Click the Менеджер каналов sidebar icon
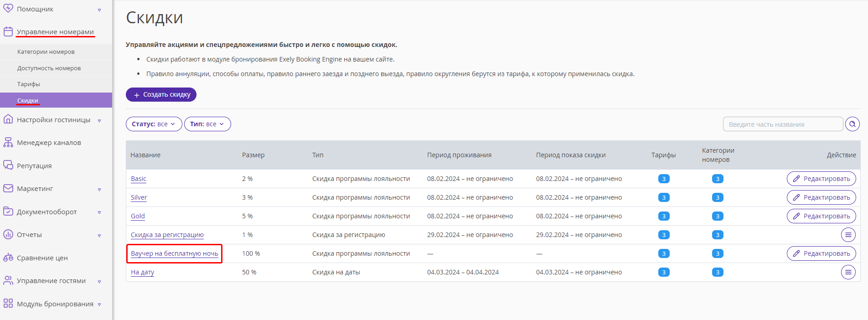This screenshot has height=320, width=868. [8, 143]
